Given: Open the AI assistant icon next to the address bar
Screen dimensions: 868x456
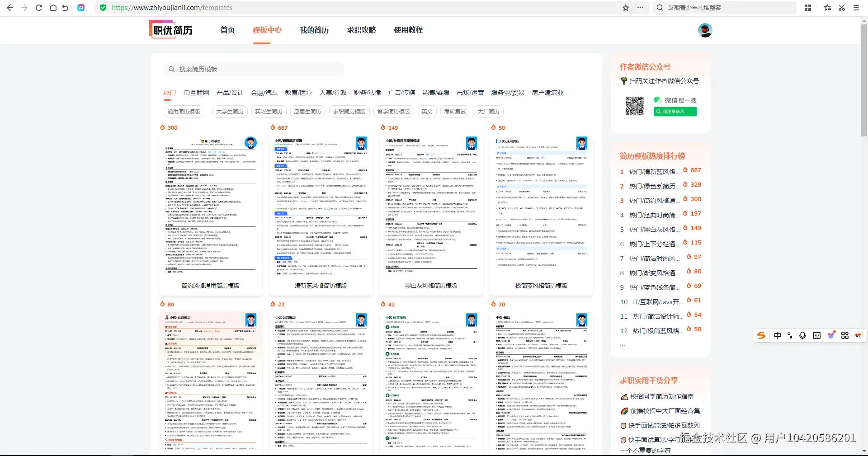Looking at the screenshot, I should [x=81, y=7].
